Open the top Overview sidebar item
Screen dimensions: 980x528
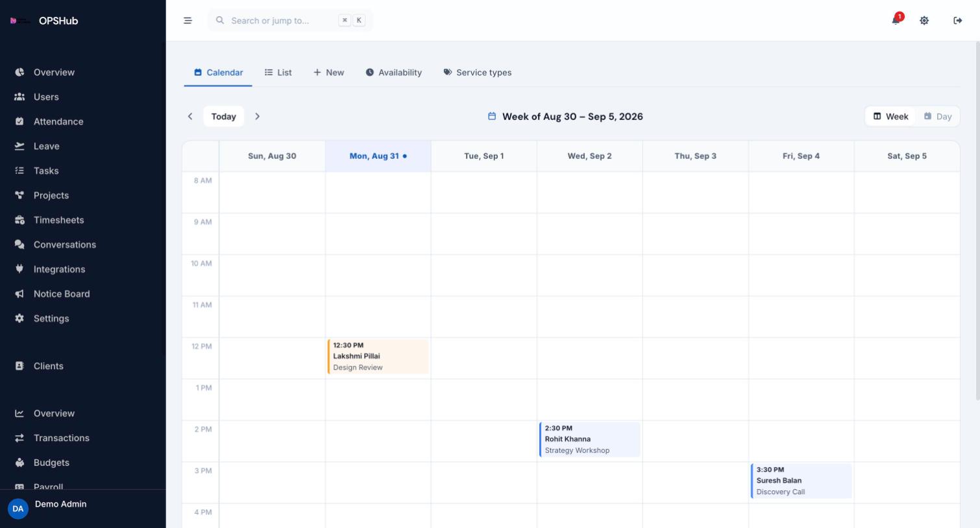pos(83,72)
